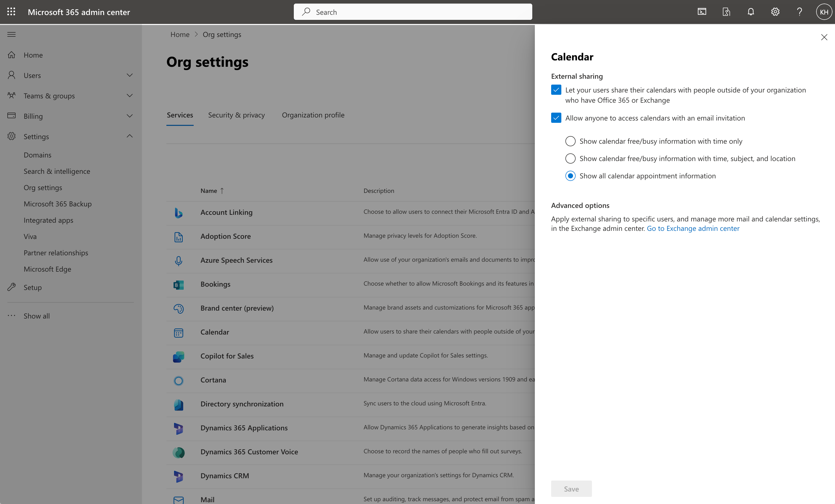Collapse the Settings section
Image resolution: width=835 pixels, height=504 pixels.
tap(129, 136)
